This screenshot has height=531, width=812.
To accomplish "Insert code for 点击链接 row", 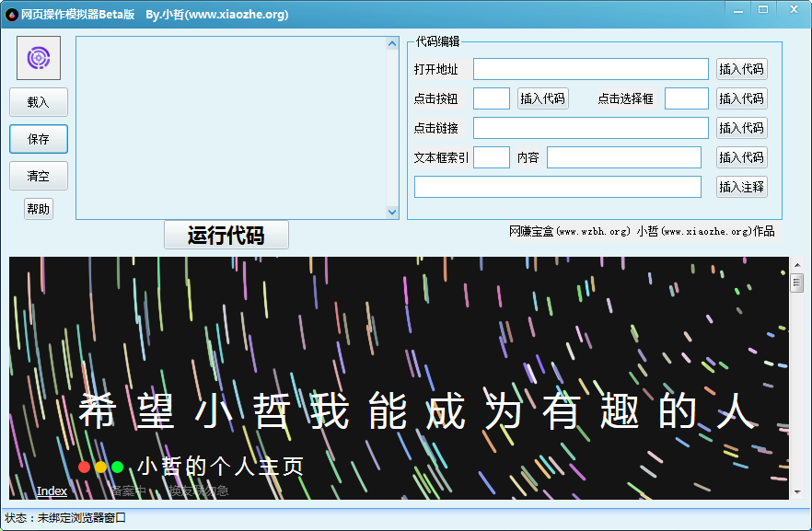I will (x=742, y=128).
